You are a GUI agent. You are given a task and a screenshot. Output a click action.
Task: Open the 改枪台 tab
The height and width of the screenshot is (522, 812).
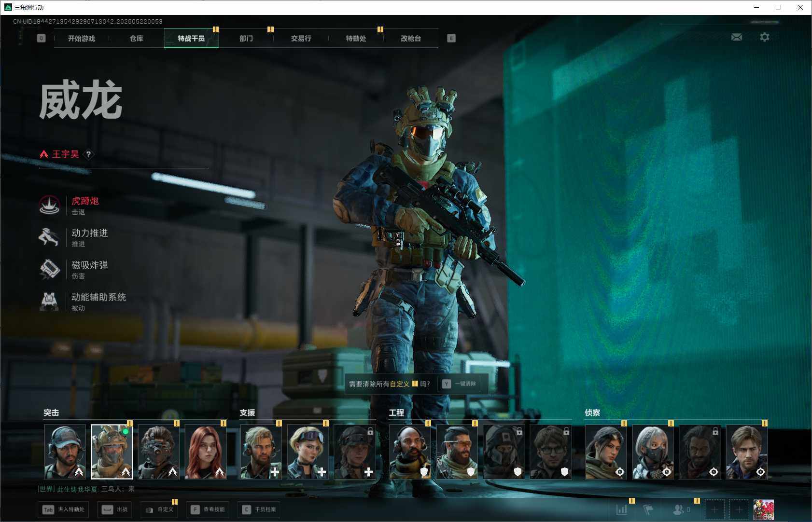411,38
